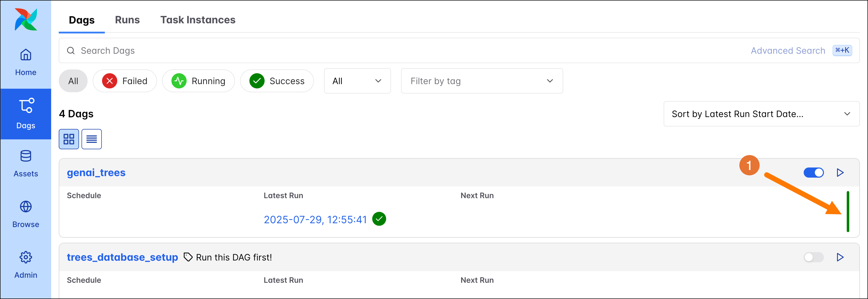
Task: Switch to the Task Instances tab
Action: [198, 20]
